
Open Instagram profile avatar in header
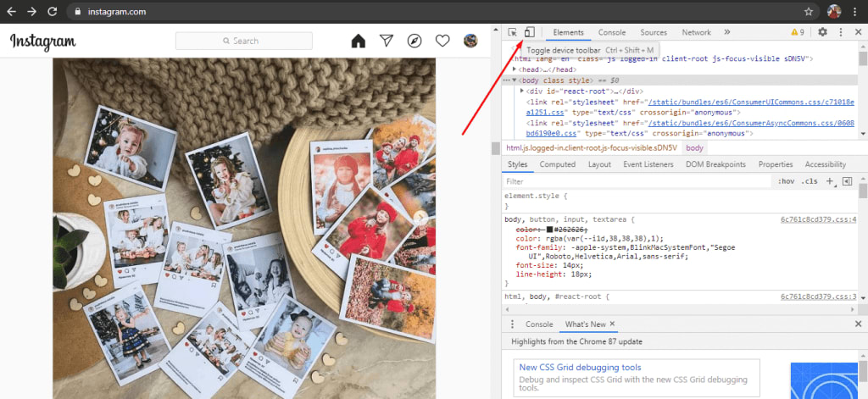click(x=470, y=41)
